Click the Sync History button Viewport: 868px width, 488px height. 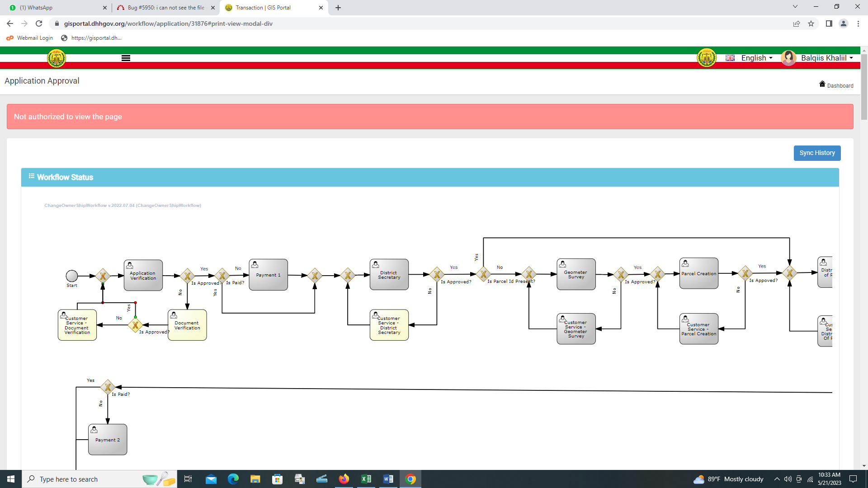[x=817, y=153]
